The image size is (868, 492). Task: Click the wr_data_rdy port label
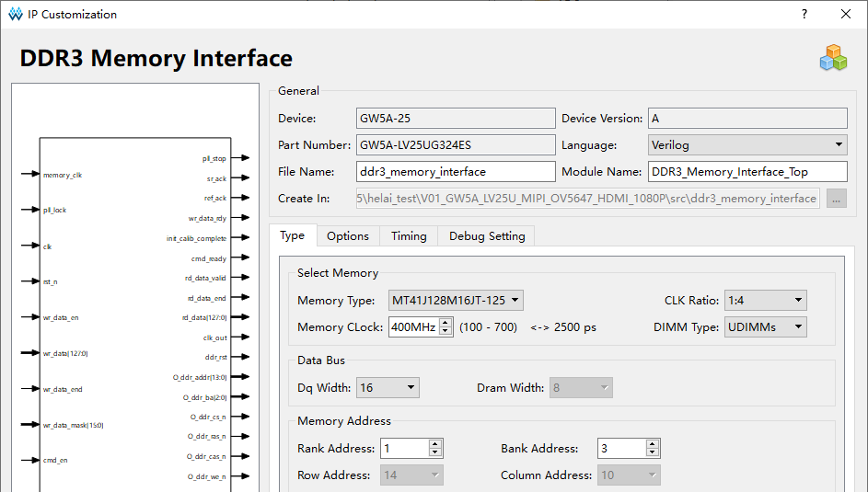pos(208,218)
